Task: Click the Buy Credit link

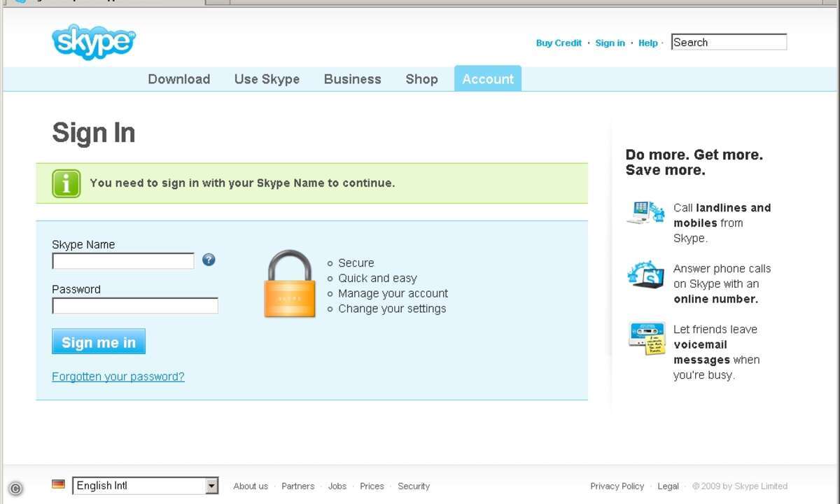Action: [559, 43]
